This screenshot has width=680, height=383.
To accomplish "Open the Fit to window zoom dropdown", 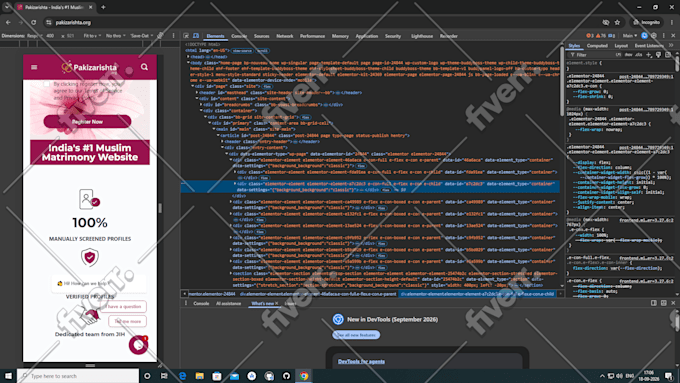I will point(92,36).
